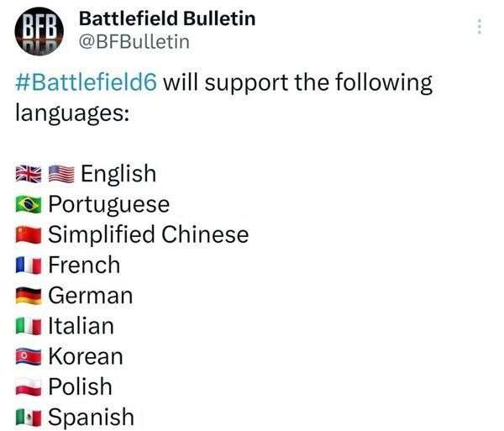Click the Simplified Chinese text
The height and width of the screenshot is (431, 504).
click(x=148, y=234)
